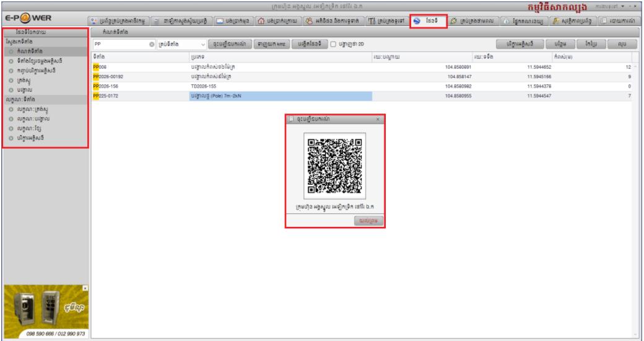This screenshot has width=644, height=341.
Task: Click the QR code dialog title icon
Action: coord(290,119)
